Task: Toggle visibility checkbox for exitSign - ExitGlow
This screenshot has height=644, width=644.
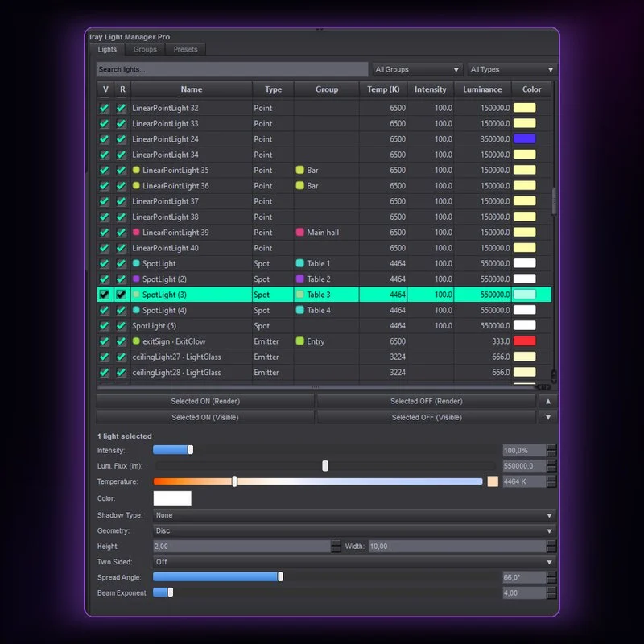Action: pos(105,341)
